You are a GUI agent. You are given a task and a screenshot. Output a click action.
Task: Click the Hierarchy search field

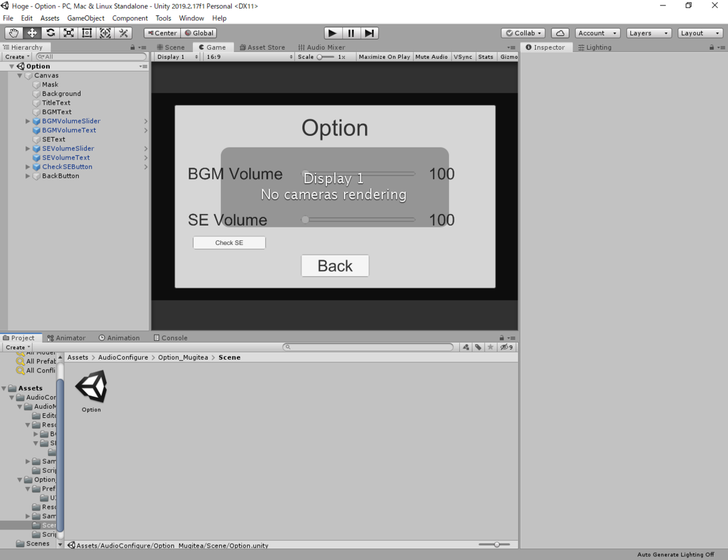pyautogui.click(x=91, y=56)
